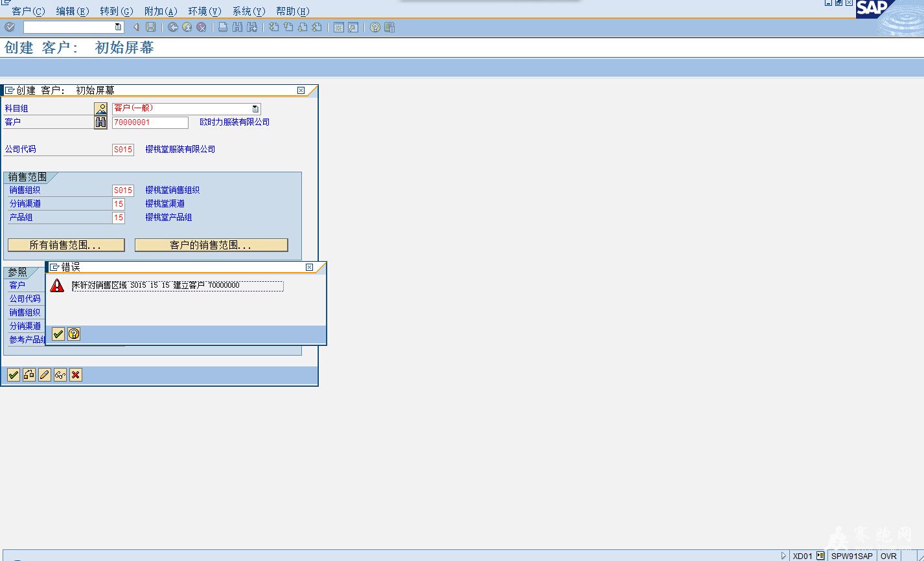Screen dimensions: 924x561
Task: Open the 客户(C) menu
Action: pos(29,11)
